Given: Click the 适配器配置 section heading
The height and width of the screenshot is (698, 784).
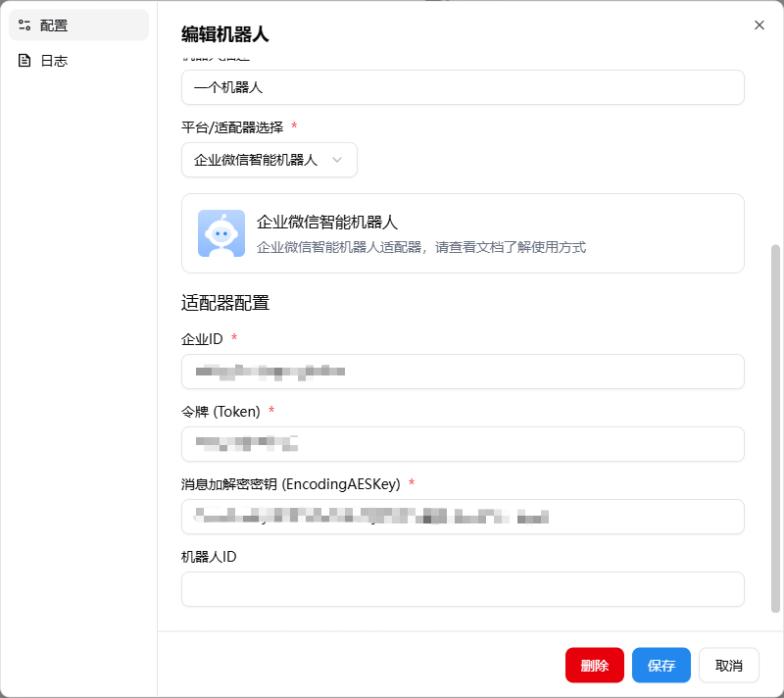Looking at the screenshot, I should (x=225, y=303).
